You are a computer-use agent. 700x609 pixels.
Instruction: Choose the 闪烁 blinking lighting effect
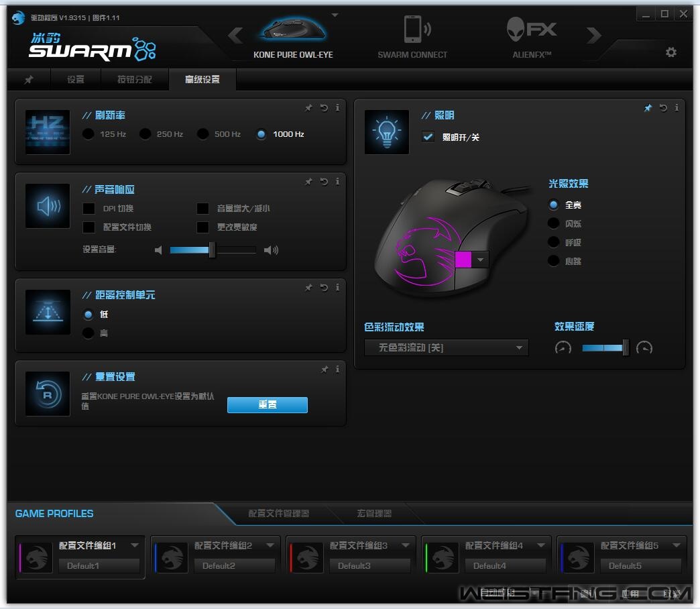point(554,223)
